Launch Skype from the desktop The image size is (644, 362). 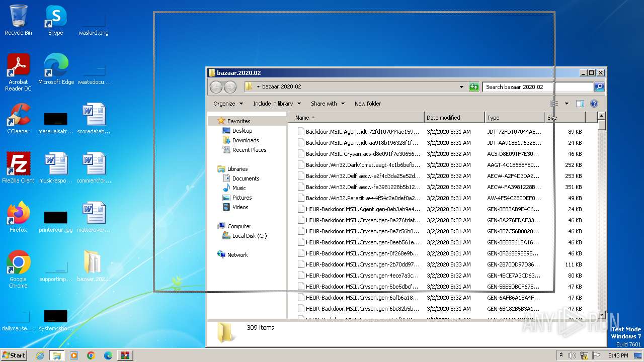click(x=56, y=20)
